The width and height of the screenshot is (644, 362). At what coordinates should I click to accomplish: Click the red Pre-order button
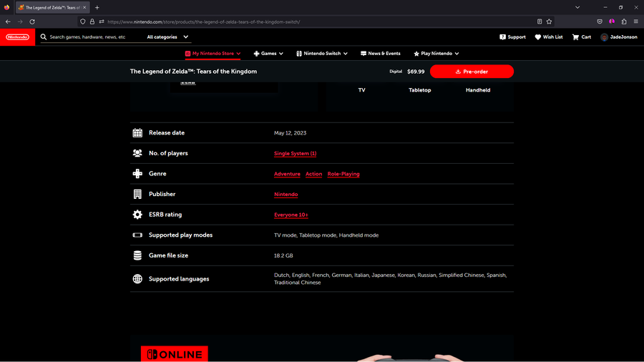click(x=472, y=72)
